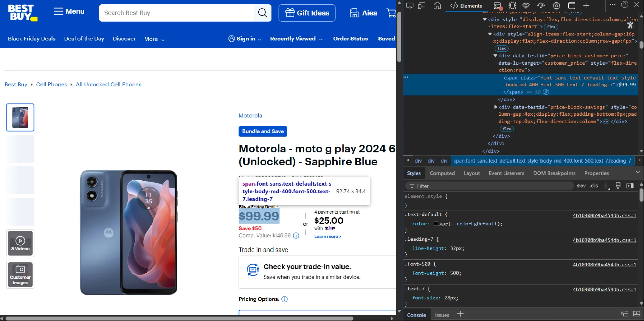This screenshot has height=321, width=644.
Task: Click the color swatch beside var(--colorFgDefault)
Action: coord(436,223)
